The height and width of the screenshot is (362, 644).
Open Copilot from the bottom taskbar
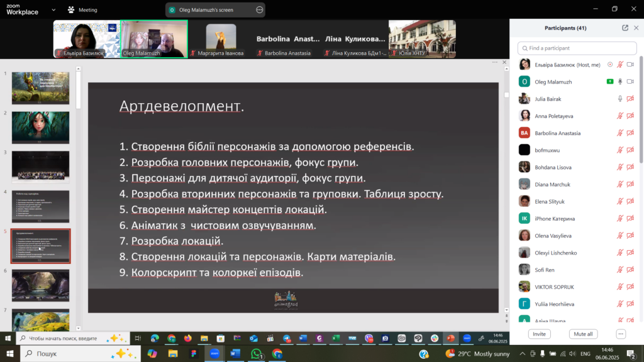tap(152, 353)
